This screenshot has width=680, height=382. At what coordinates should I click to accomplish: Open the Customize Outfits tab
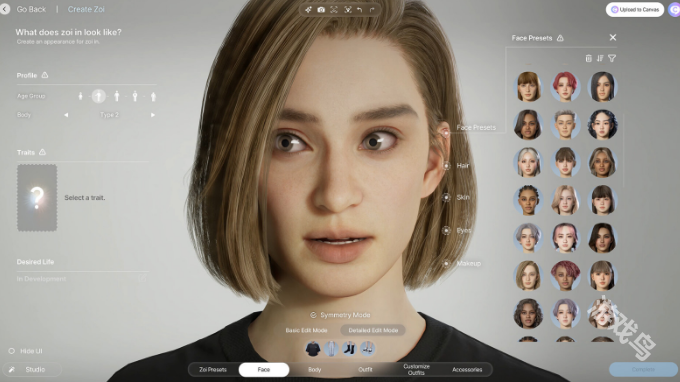coord(416,369)
